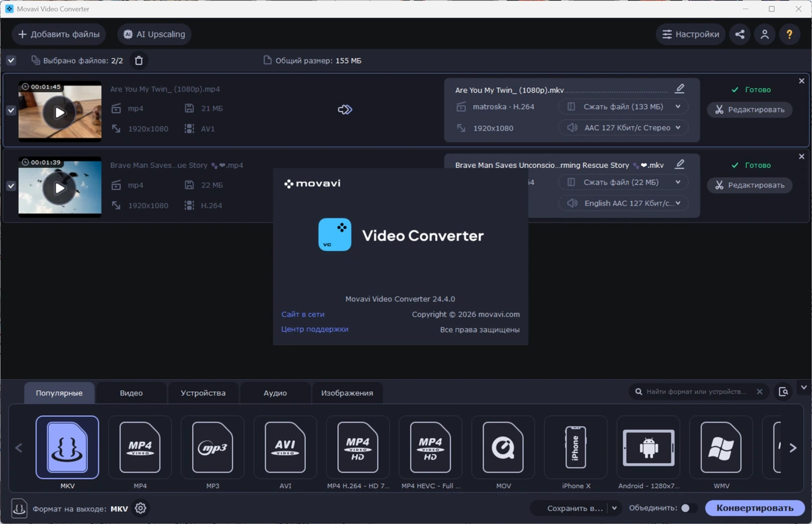The height and width of the screenshot is (524, 812).
Task: Switch to the Видео tab
Action: click(x=131, y=393)
